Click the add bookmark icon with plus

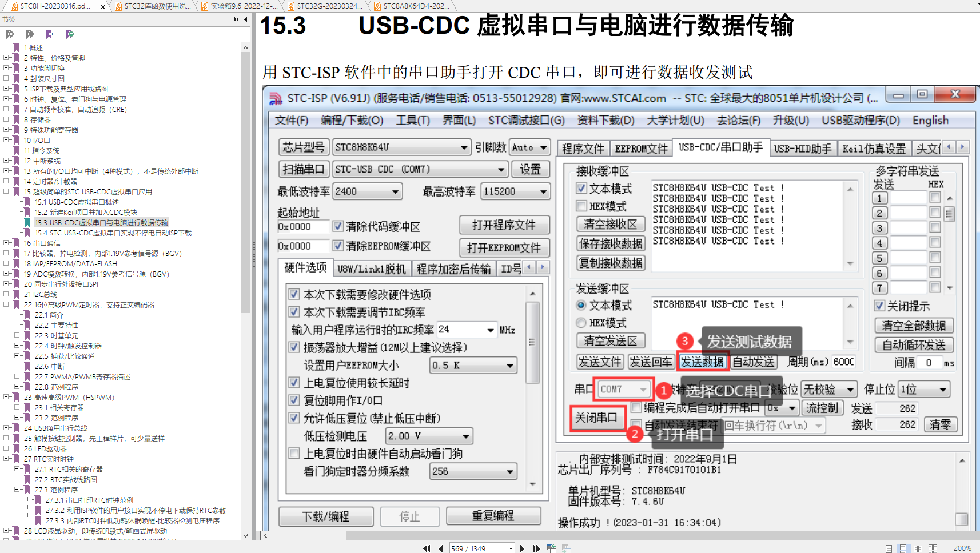pyautogui.click(x=30, y=34)
